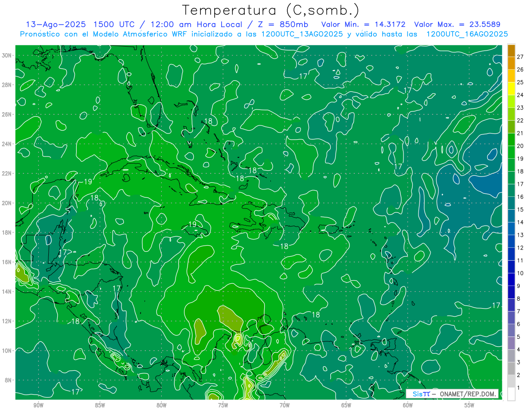The image size is (532, 411).
Task: Click legend value '9'
Action: [x=519, y=286]
